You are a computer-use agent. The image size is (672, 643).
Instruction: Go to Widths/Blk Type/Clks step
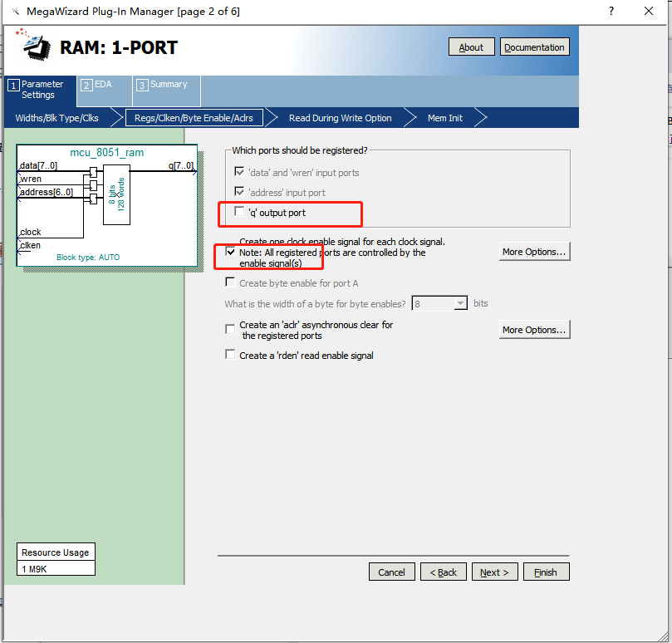pyautogui.click(x=57, y=118)
